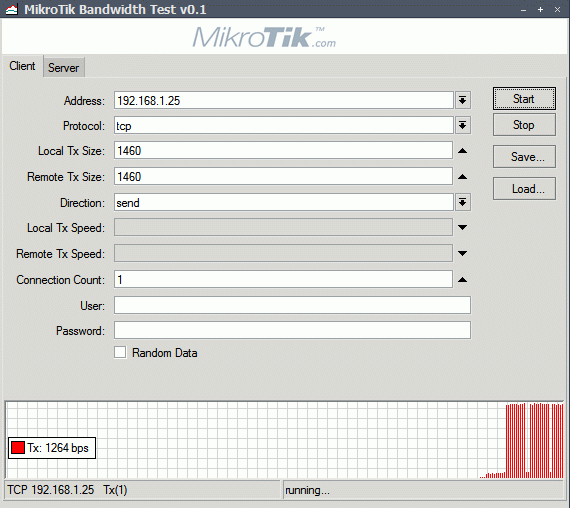Open the Protocol dropdown arrow
Viewport: 570px width, 508px height.
(462, 126)
